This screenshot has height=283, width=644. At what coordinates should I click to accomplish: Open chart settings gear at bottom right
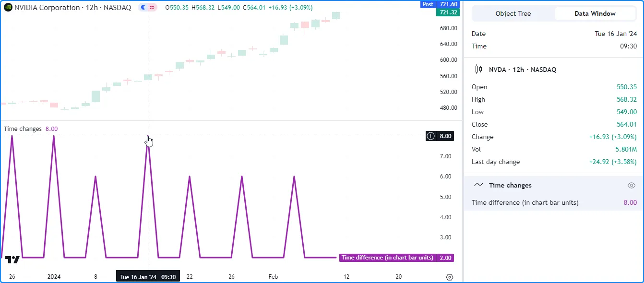(450, 277)
